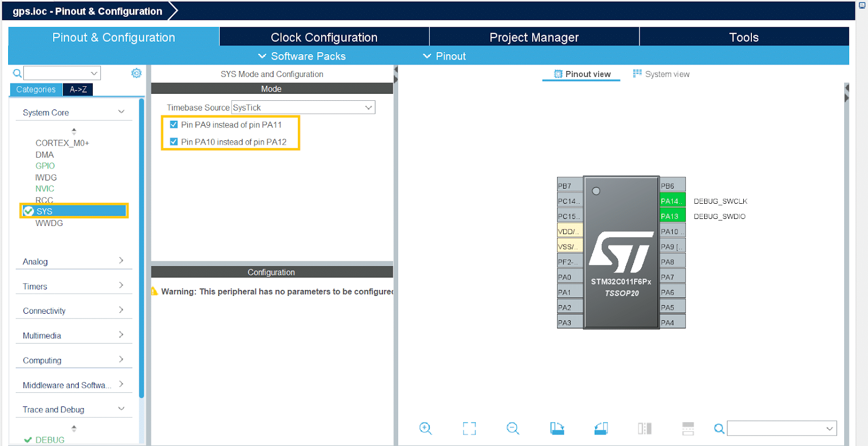
Task: Open the Timebase Source dropdown
Action: pyautogui.click(x=303, y=108)
